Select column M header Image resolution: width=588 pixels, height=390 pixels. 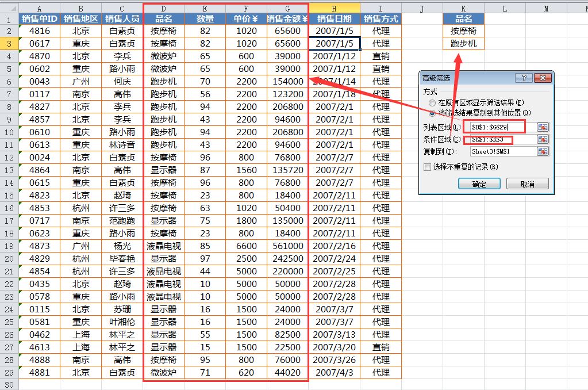coord(546,8)
